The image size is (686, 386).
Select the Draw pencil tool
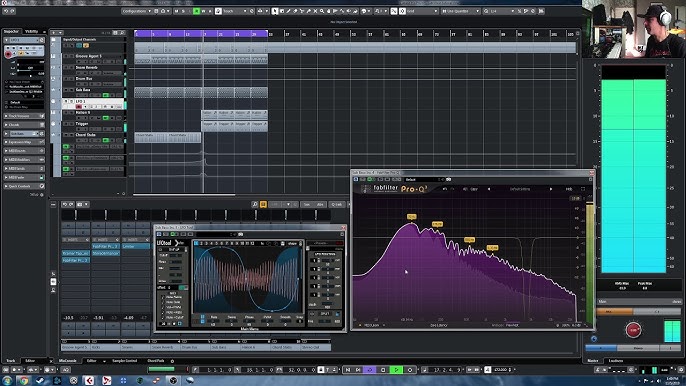pos(288,11)
